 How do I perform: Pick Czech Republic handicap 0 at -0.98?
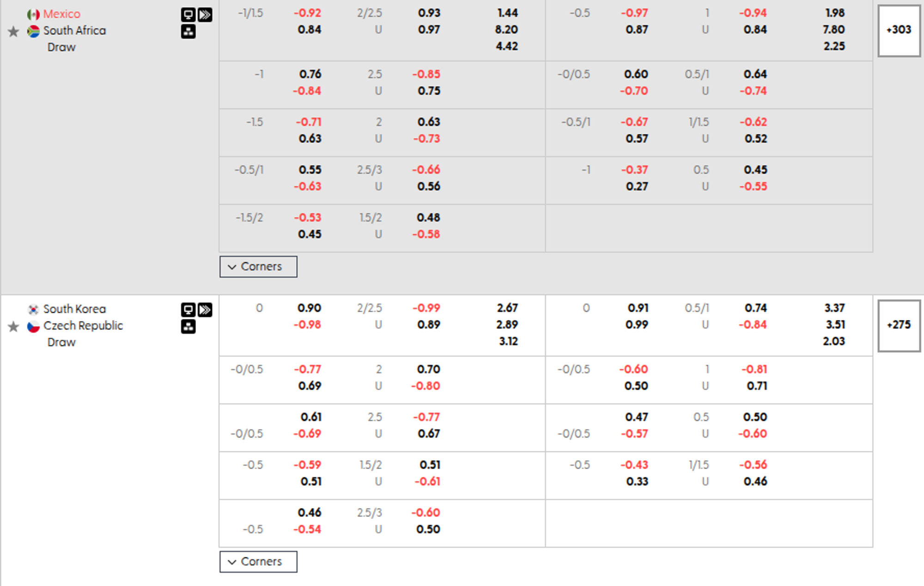point(307,325)
